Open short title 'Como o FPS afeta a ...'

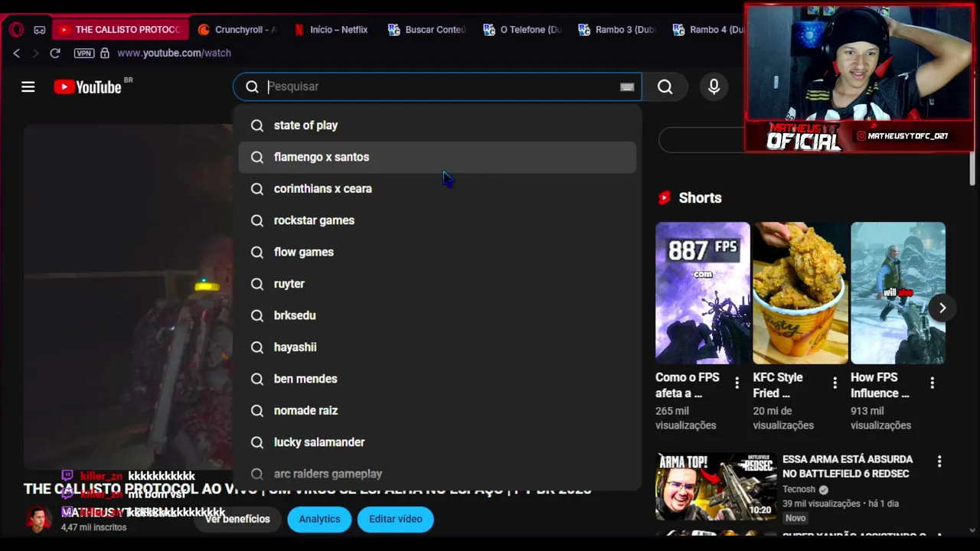[x=688, y=385]
